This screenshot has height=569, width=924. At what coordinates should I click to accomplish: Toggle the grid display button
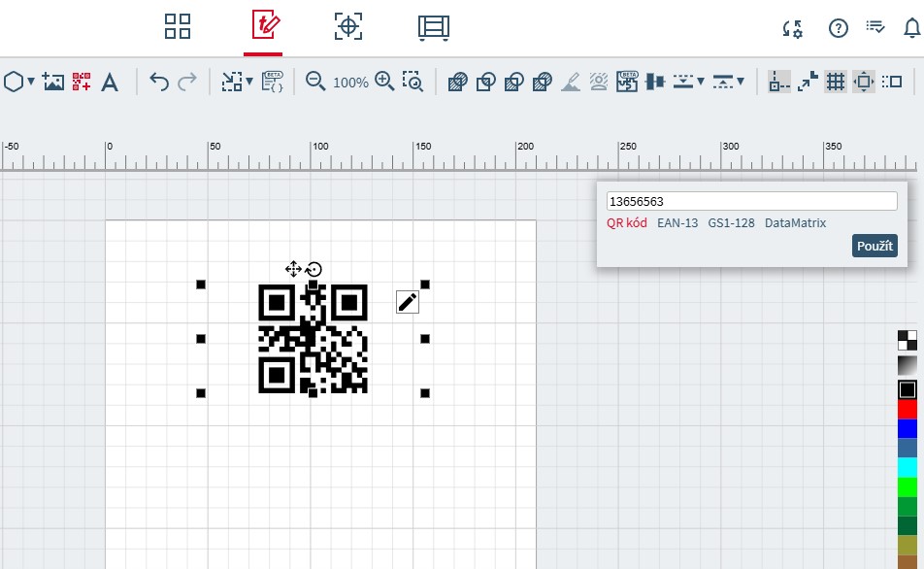pos(835,83)
